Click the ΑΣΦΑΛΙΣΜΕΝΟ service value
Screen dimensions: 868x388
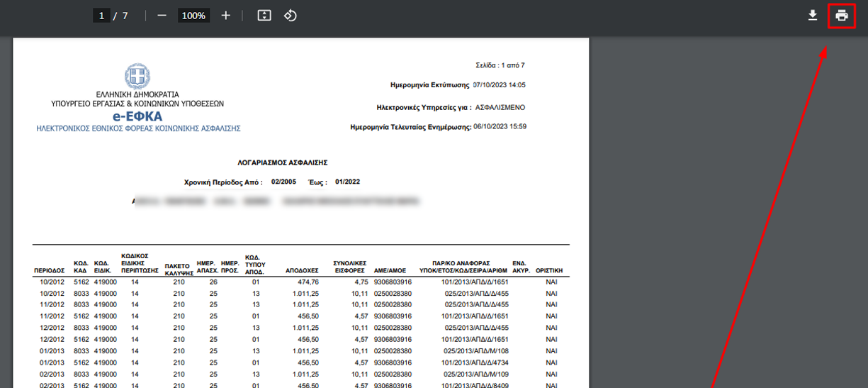point(501,108)
